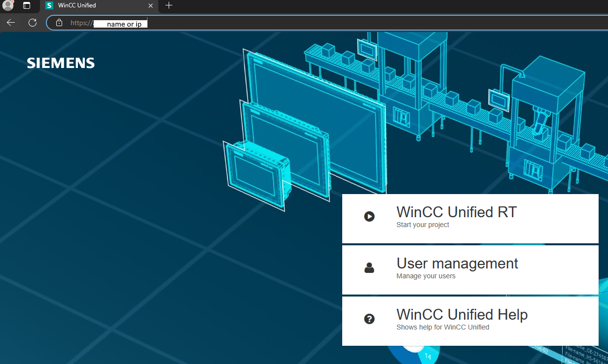Screen dimensions: 608x364
Task: Click 'Shows help for WinCC Unified' text
Action: [x=443, y=327]
